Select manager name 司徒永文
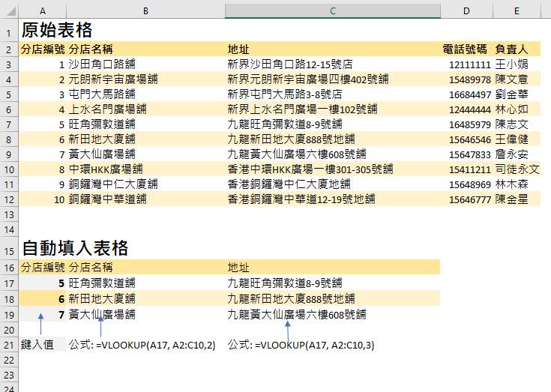 pos(517,169)
